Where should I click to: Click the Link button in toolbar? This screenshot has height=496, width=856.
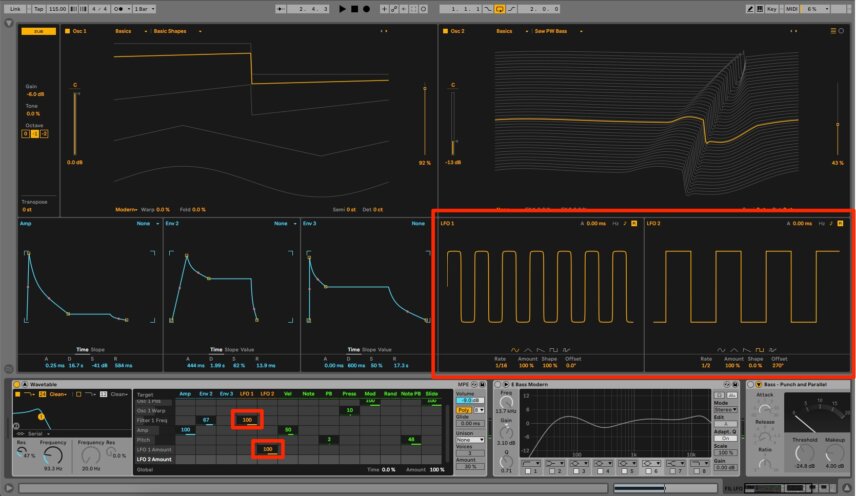pyautogui.click(x=15, y=9)
